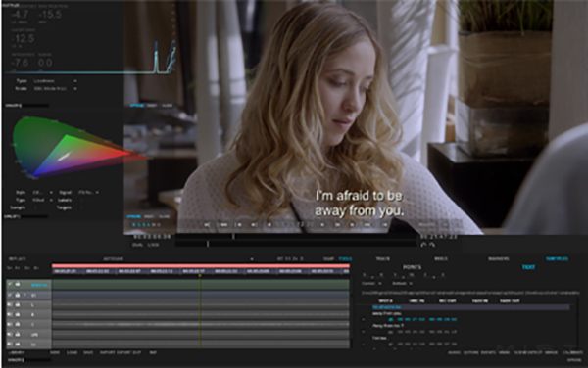
Task: Click the undo arrow icon
Action: pyautogui.click(x=423, y=245)
